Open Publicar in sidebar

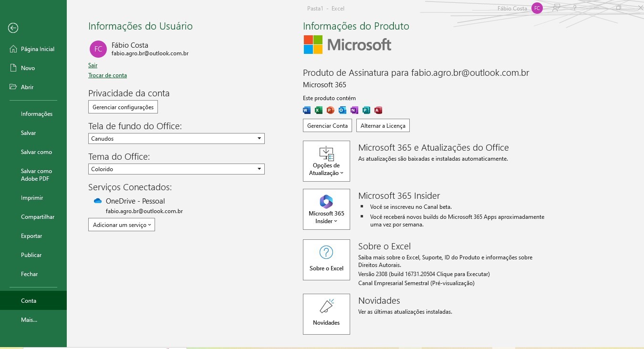[x=33, y=255]
